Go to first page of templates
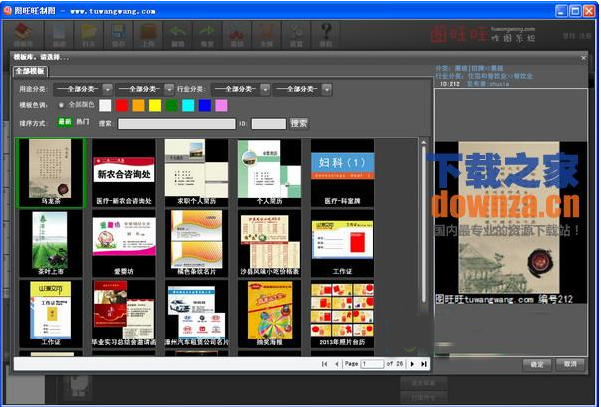The height and width of the screenshot is (407, 601). tap(324, 364)
